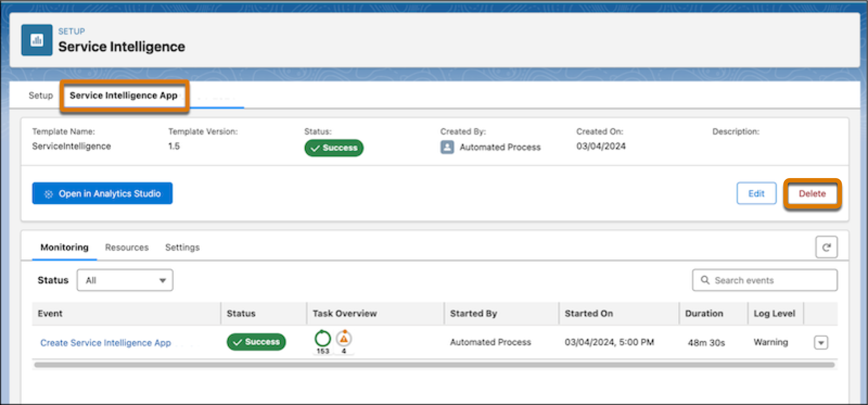Open the Settings tab
868x405 pixels.
[x=182, y=247]
